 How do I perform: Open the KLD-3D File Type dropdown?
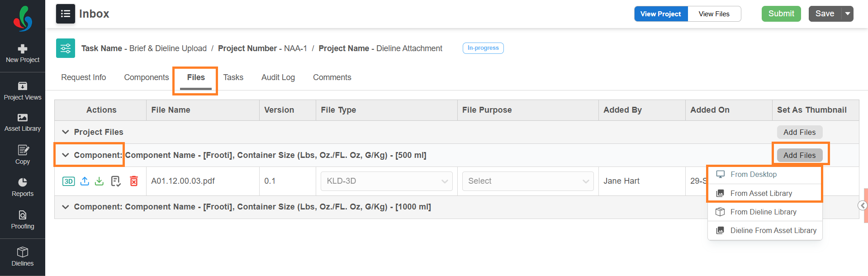tap(386, 181)
